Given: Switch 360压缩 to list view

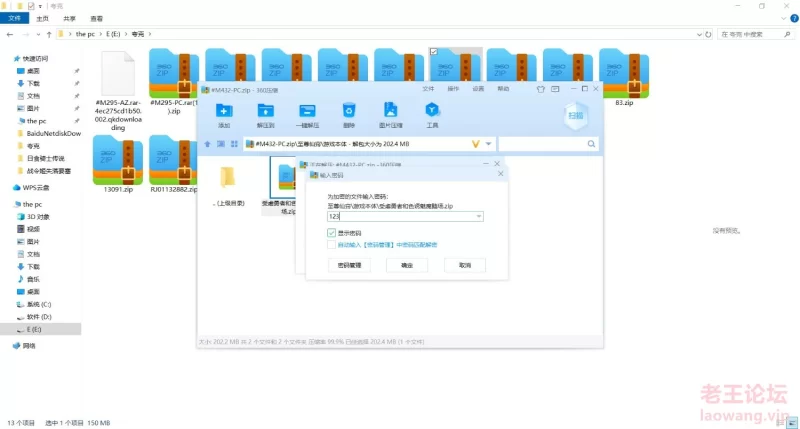Looking at the screenshot, I should (221, 144).
